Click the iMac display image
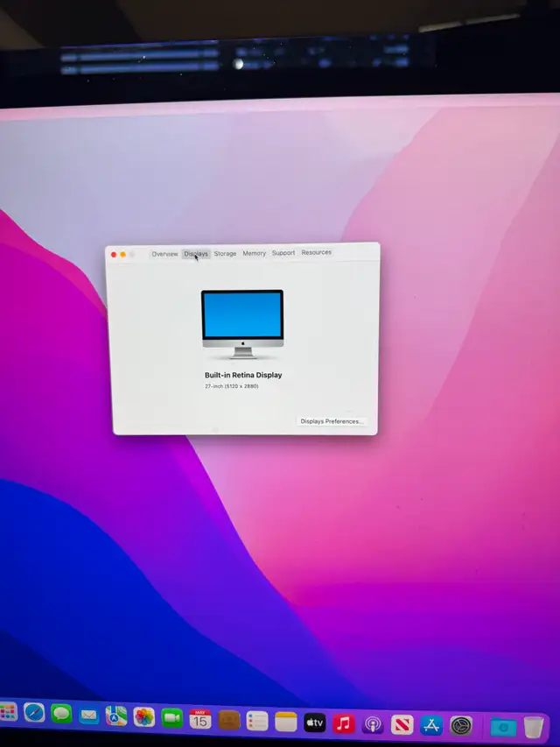The width and height of the screenshot is (560, 747). pos(242,324)
